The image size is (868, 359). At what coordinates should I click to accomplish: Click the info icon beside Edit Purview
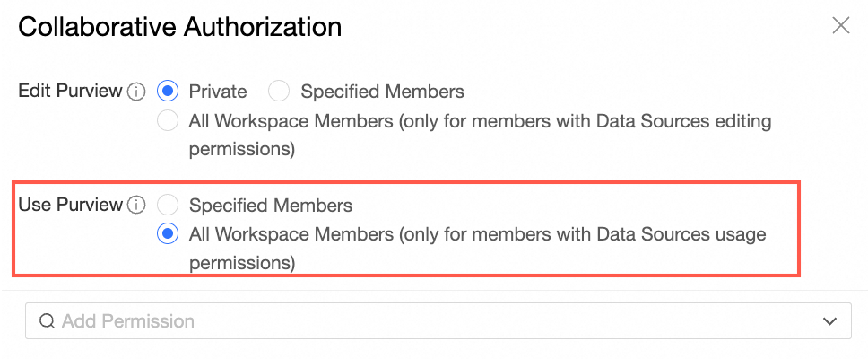coord(136,92)
